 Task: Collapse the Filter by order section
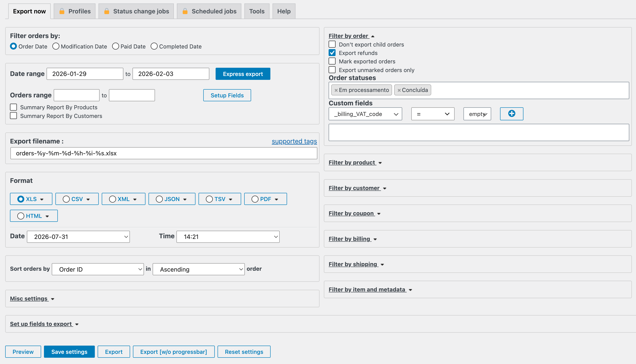(x=351, y=36)
